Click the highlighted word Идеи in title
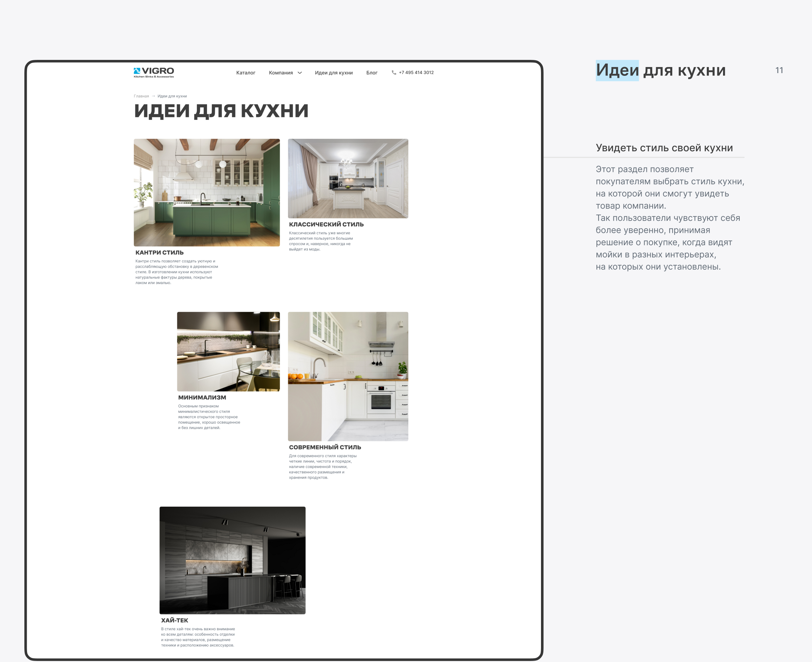Image resolution: width=812 pixels, height=662 pixels. 617,70
